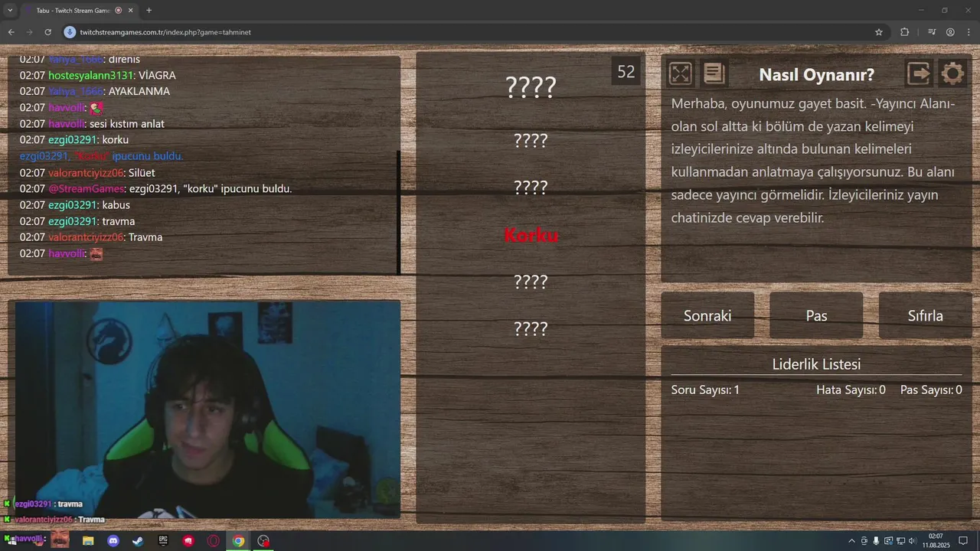Click the Pas Sayısı: 0 counter
The image size is (980, 551).
931,390
